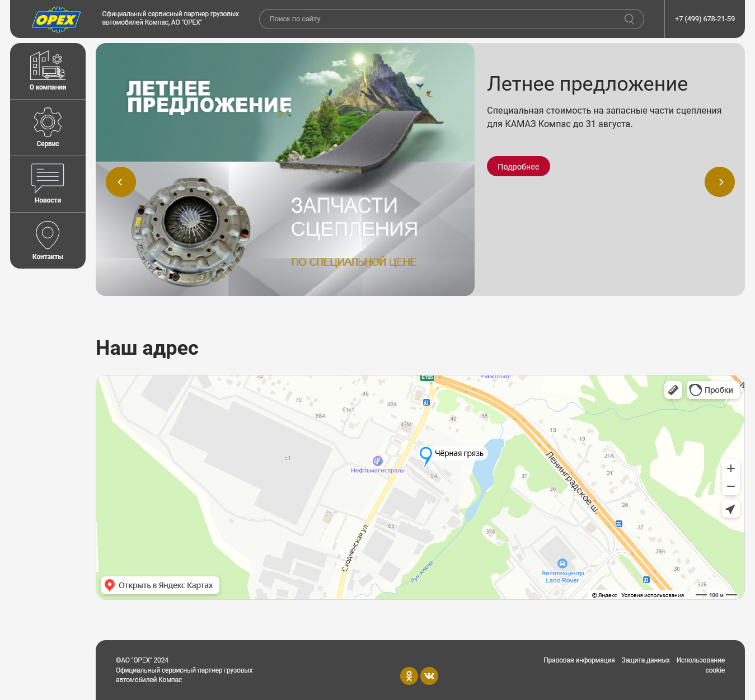
Task: Go to the previous banner slide
Action: [x=121, y=182]
